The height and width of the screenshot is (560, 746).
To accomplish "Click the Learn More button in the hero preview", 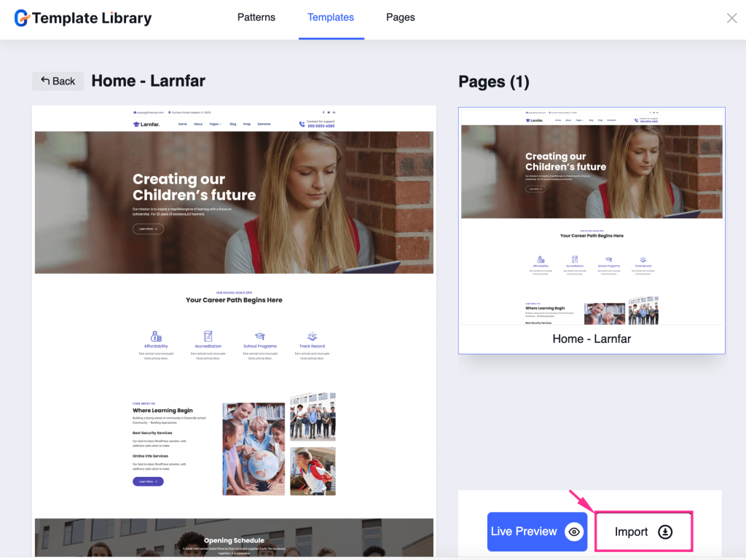I will click(x=148, y=228).
